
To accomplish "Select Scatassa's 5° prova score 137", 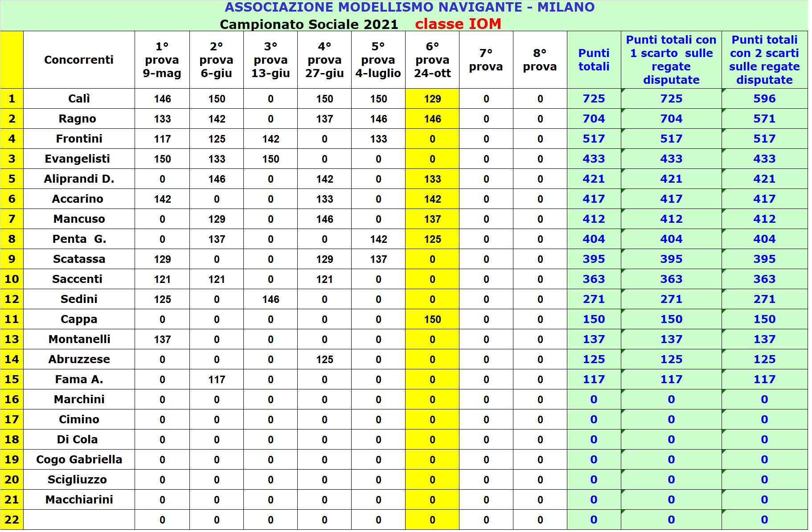I will pyautogui.click(x=378, y=259).
